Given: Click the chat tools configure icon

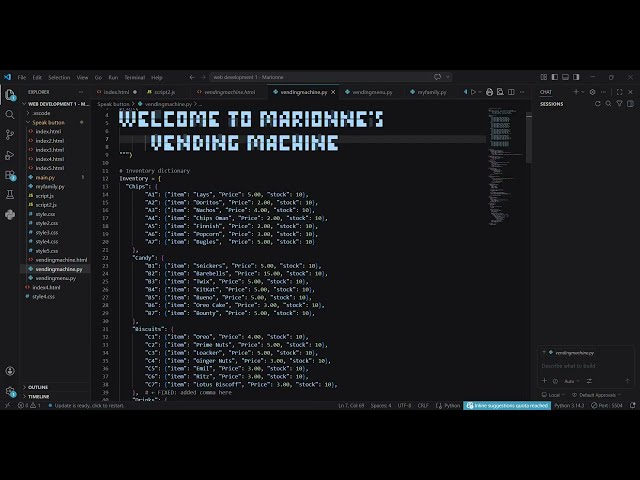Looking at the screenshot, I should [x=589, y=381].
